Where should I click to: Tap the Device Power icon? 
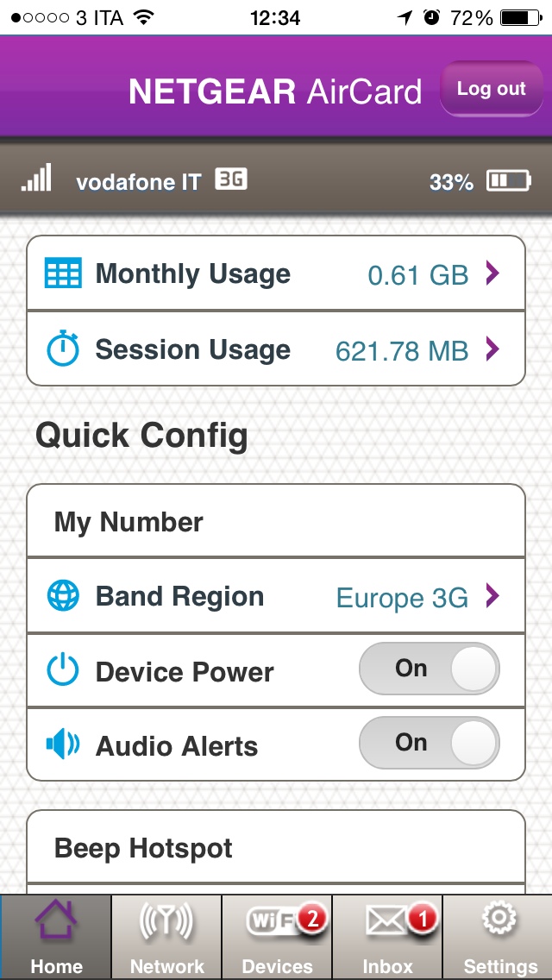click(63, 671)
